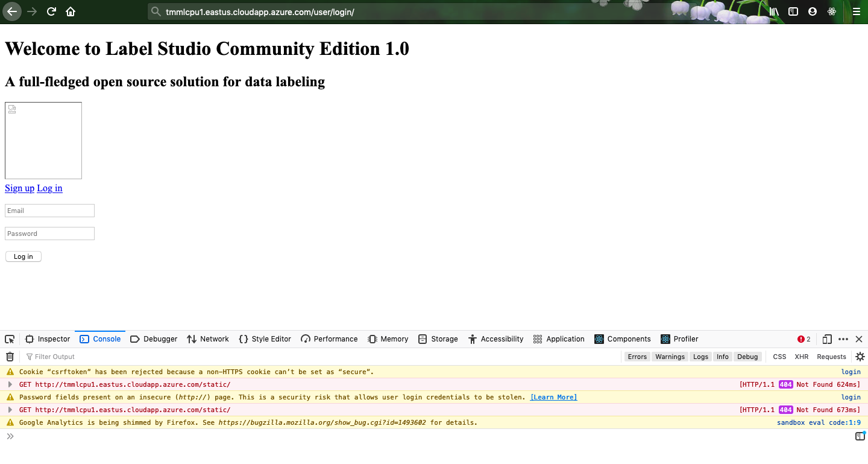Click the Google Analytics warning message text
Image resolution: width=868 pixels, height=464 pixels.
pos(248,422)
